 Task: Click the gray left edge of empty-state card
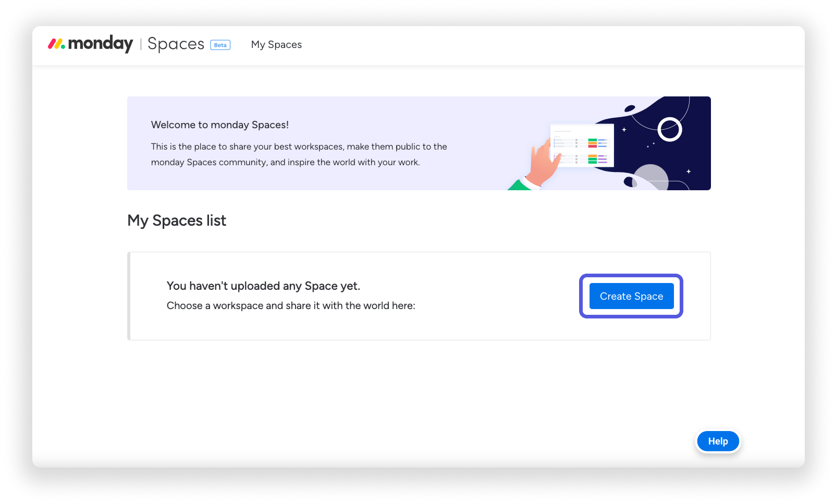[x=129, y=296]
